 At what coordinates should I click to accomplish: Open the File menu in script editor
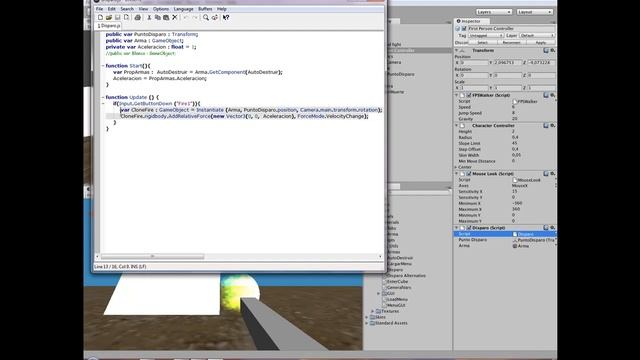(x=99, y=9)
